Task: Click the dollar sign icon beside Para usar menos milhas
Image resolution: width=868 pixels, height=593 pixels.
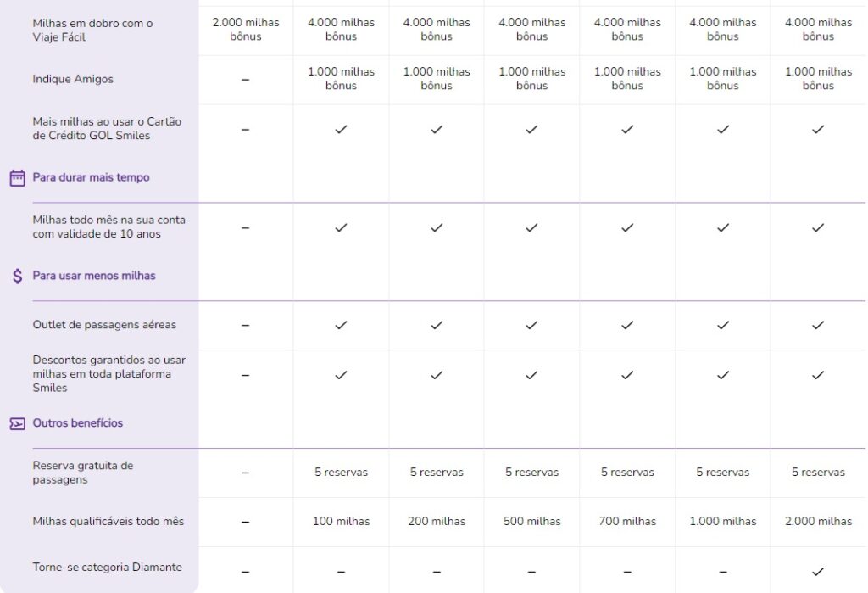Action: (x=18, y=276)
